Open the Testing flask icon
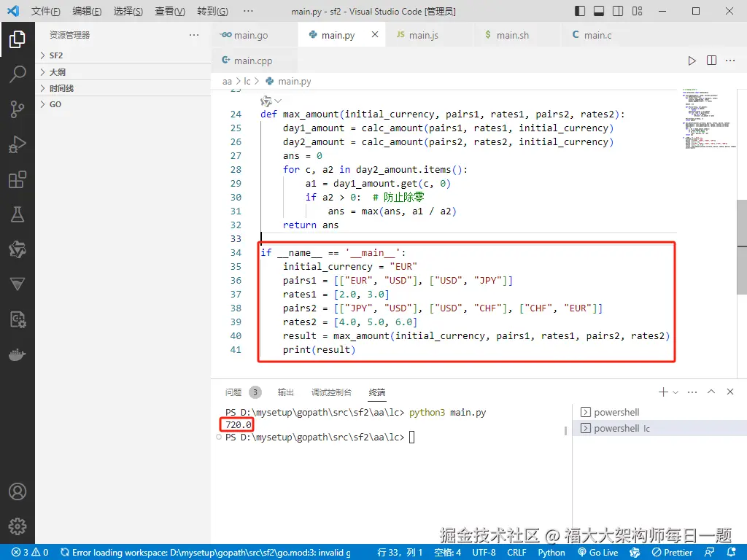 click(18, 214)
